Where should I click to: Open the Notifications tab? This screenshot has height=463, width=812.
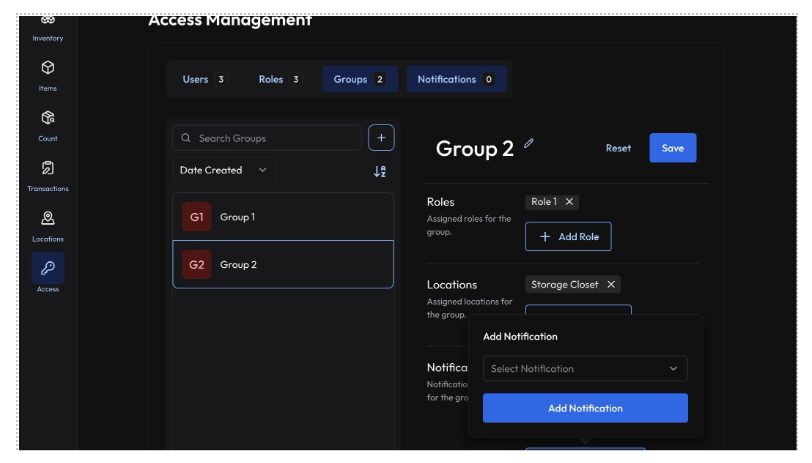click(x=456, y=79)
